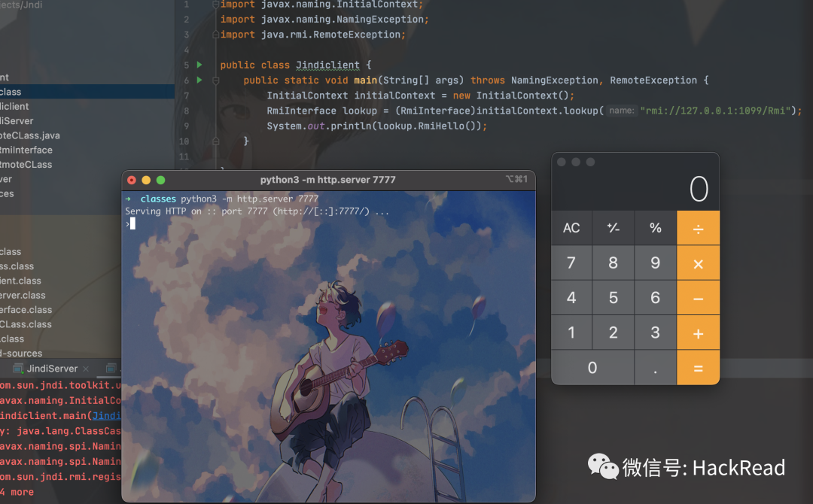Click the second run tab icon beside JindiServer
Screen dimensions: 813x504
[111, 369]
